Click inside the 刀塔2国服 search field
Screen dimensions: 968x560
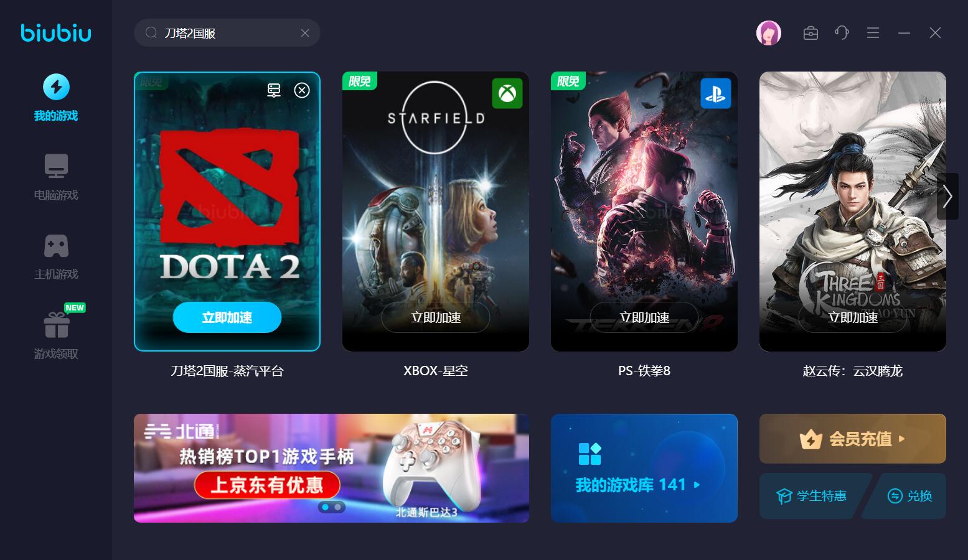coord(227,33)
